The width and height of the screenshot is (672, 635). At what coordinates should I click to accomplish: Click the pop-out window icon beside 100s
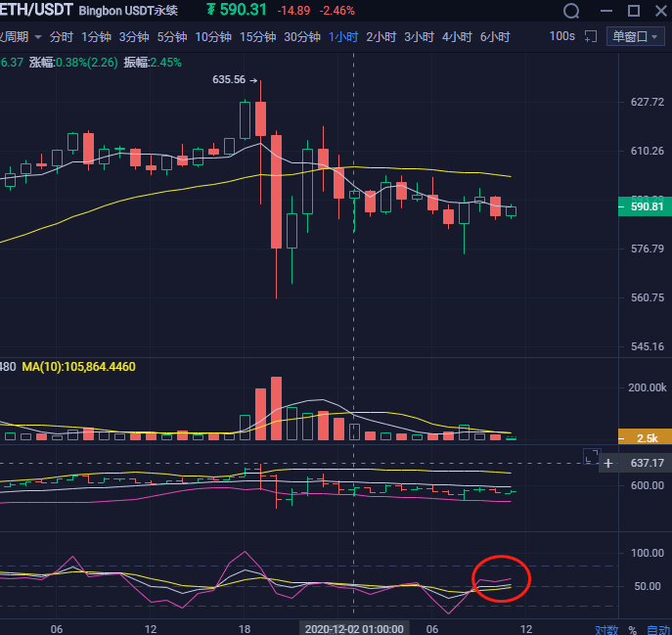(590, 36)
